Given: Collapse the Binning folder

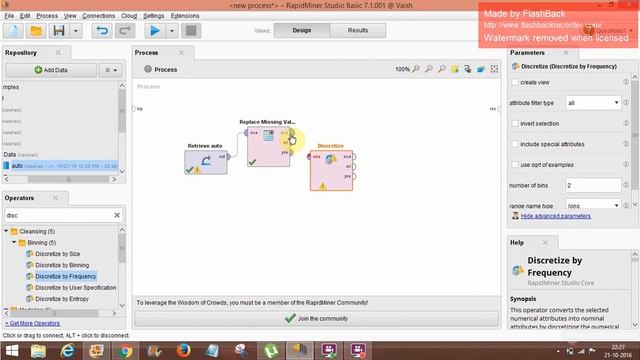Looking at the screenshot, I should pyautogui.click(x=14, y=242).
